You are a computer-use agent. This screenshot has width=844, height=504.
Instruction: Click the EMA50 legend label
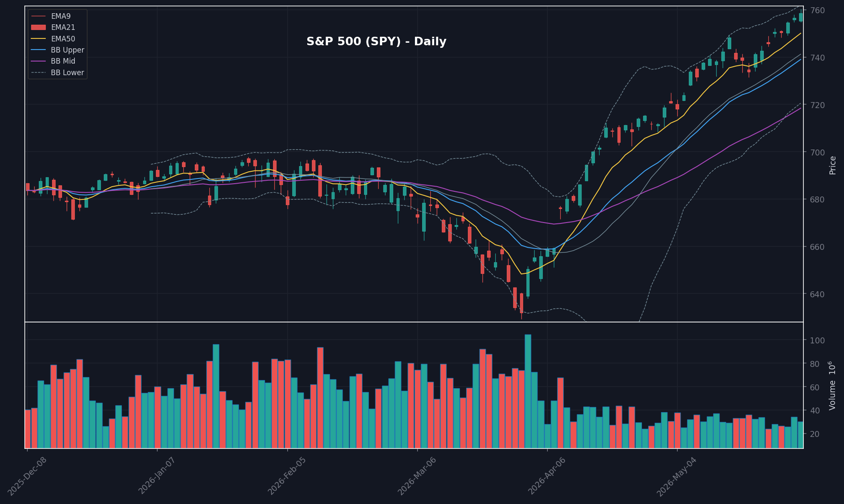(x=63, y=39)
